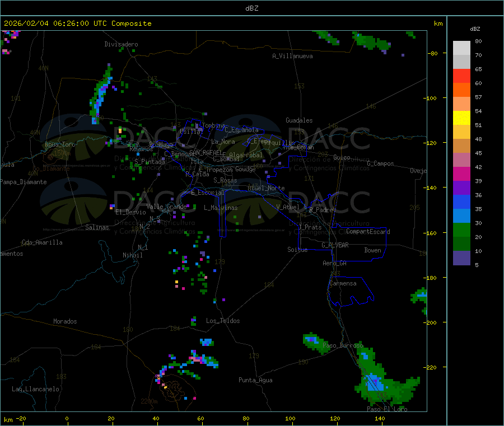Click the '140' tick on the bottom axis
Image resolution: width=504 pixels, height=426 pixels.
pyautogui.click(x=380, y=418)
